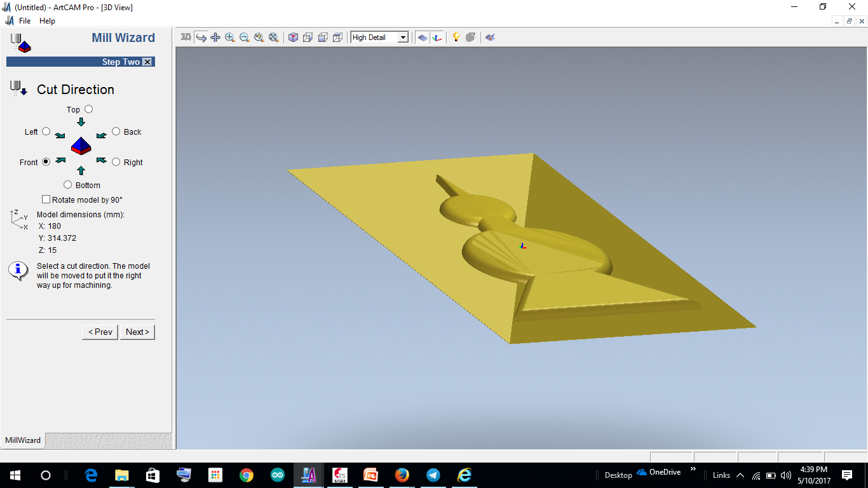
Task: Click the arrow next to the Right option
Action: [102, 161]
